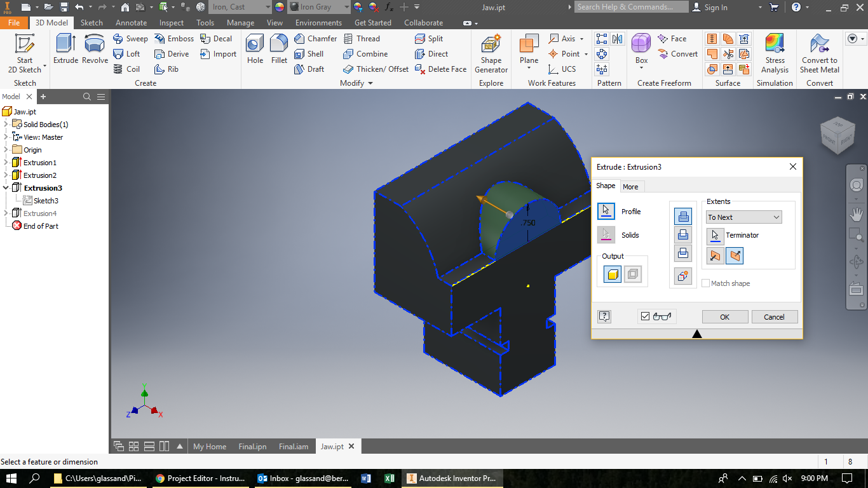868x488 pixels.
Task: Click the Extrude dialog help button
Action: [x=604, y=316]
